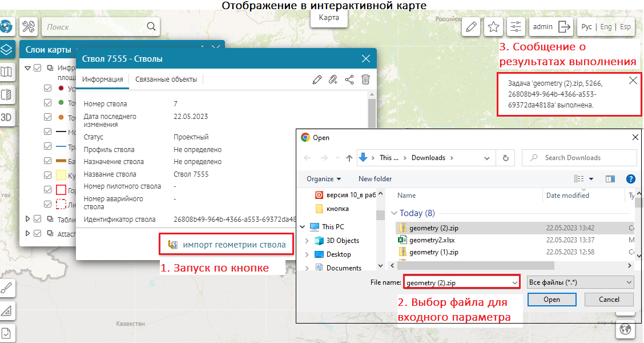Click the edit pencil icon in Ствол panel
Viewport: 644px width, 343px height.
click(317, 79)
